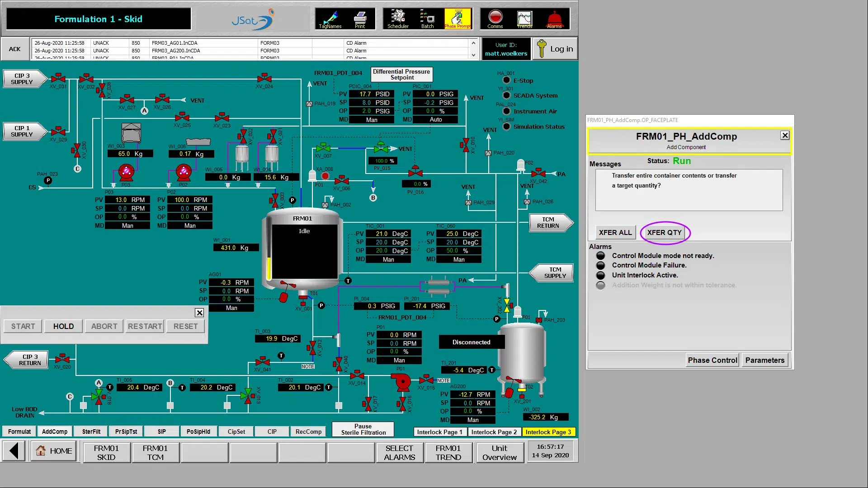Click the RESET command button

click(185, 326)
